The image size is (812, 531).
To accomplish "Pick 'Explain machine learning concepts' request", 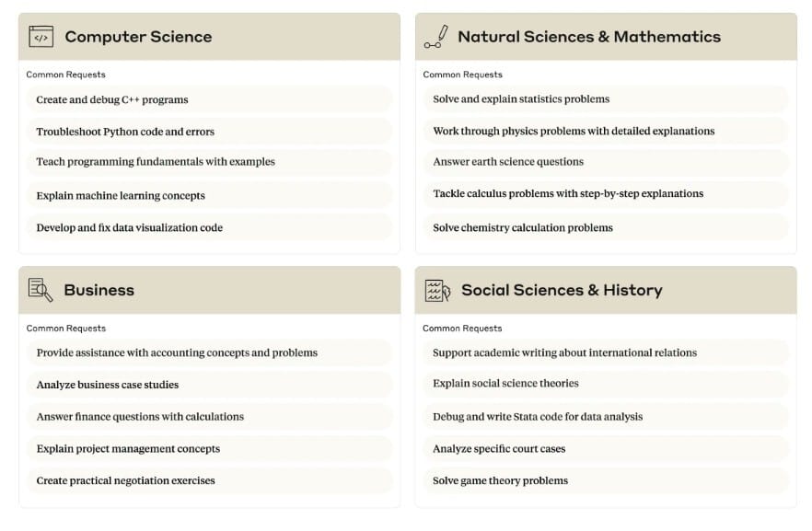I will pos(121,195).
